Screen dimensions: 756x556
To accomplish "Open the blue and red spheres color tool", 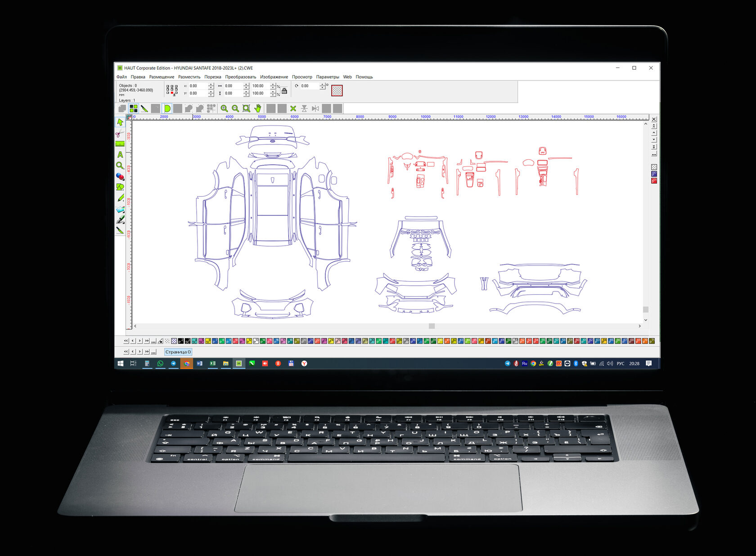I will tap(120, 176).
